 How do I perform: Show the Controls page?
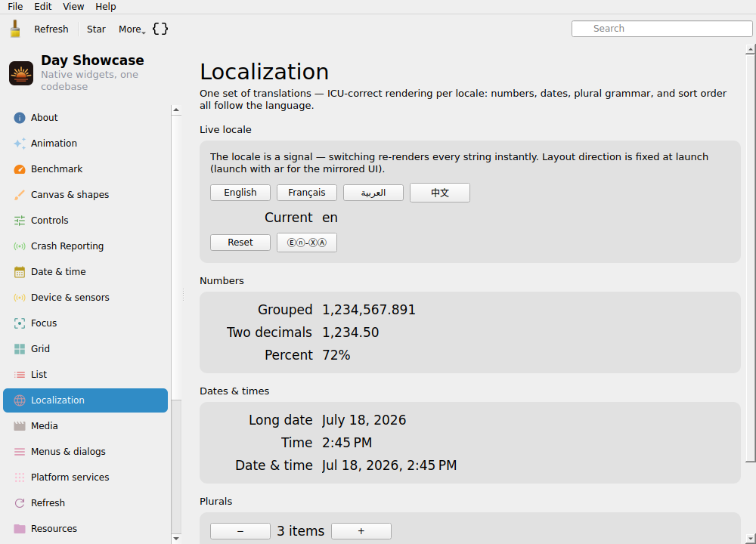click(85, 220)
